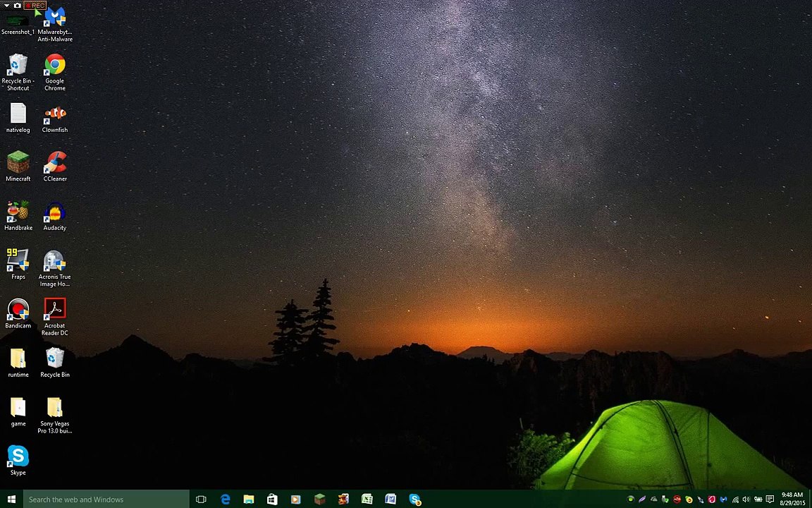Click the Windows Start button
This screenshot has width=812, height=508.
(11, 500)
